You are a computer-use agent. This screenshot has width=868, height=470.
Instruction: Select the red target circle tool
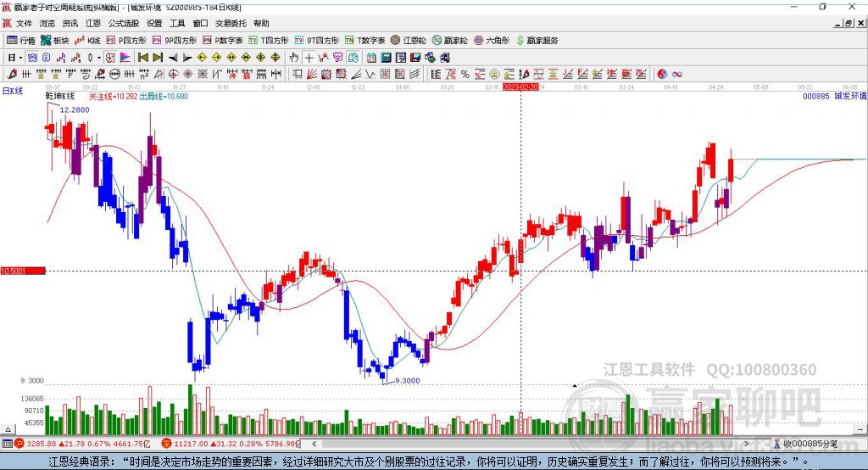coord(173,75)
